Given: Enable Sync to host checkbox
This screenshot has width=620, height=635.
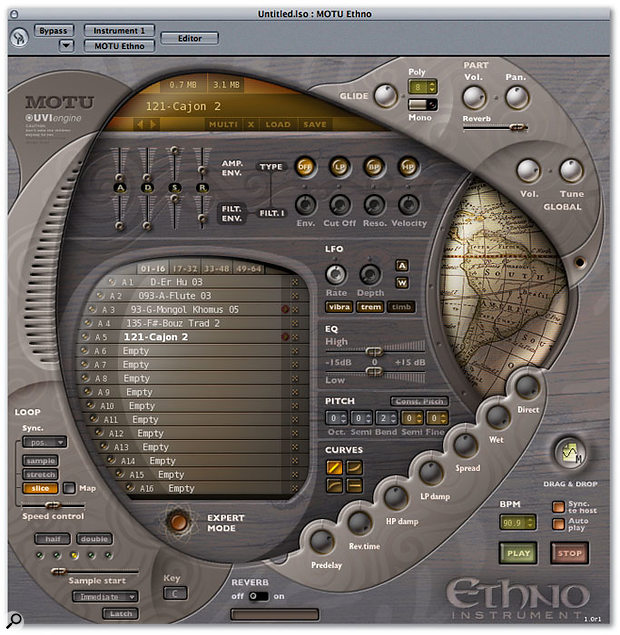Looking at the screenshot, I should [x=558, y=507].
